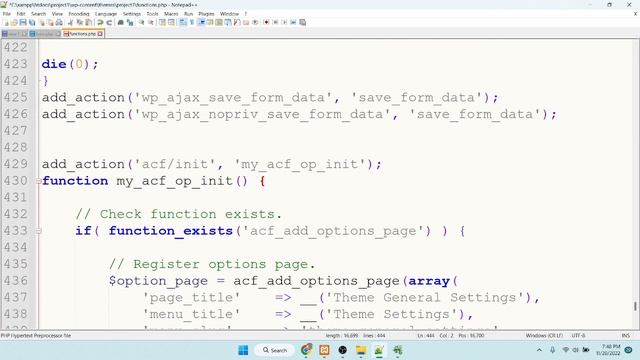Open the Run menu
Image resolution: width=640 pixels, height=360 pixels.
188,14
